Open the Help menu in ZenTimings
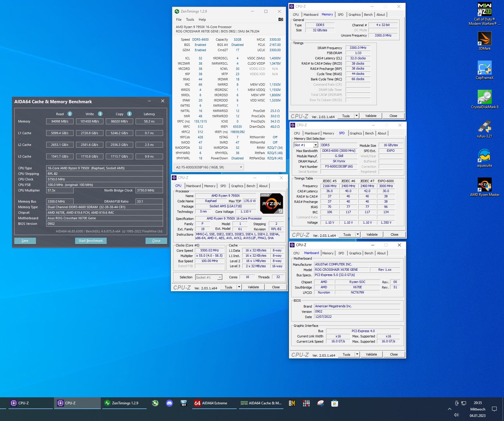The width and height of the screenshot is (504, 421). pyautogui.click(x=202, y=20)
